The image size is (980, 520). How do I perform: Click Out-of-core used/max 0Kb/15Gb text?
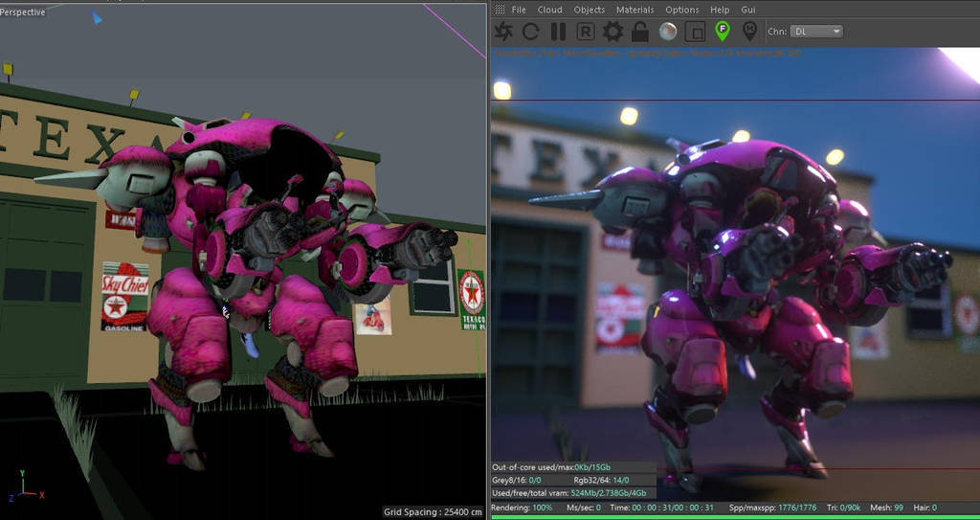tap(551, 467)
